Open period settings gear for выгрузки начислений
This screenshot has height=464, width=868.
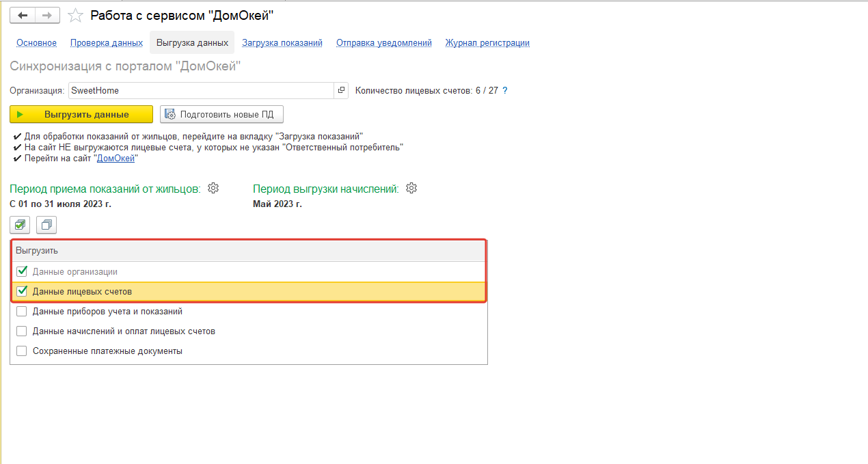(x=411, y=188)
